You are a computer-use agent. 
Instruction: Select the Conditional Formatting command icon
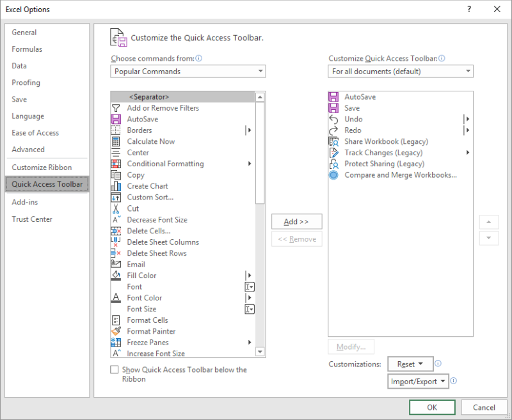click(x=117, y=164)
